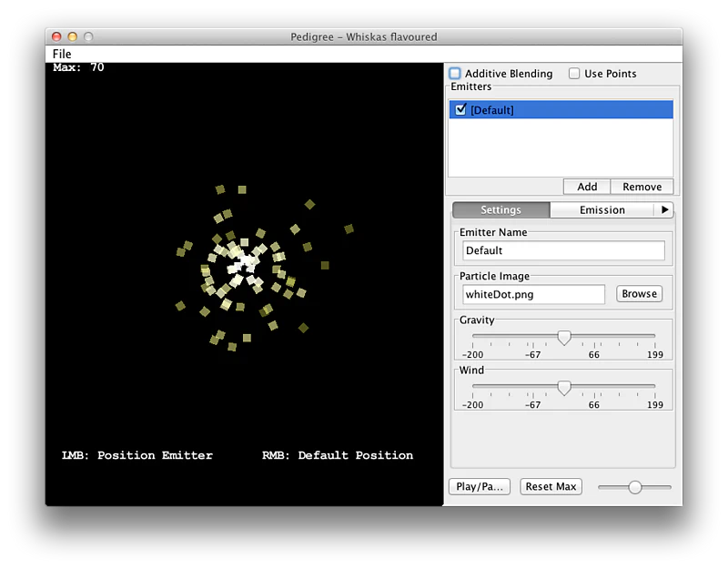Select the [Default] emitter row

561,109
